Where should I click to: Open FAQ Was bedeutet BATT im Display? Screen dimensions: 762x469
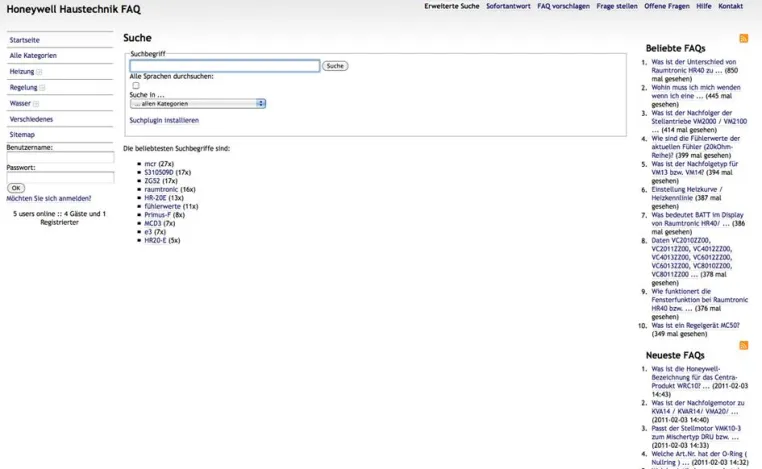pyautogui.click(x=697, y=219)
